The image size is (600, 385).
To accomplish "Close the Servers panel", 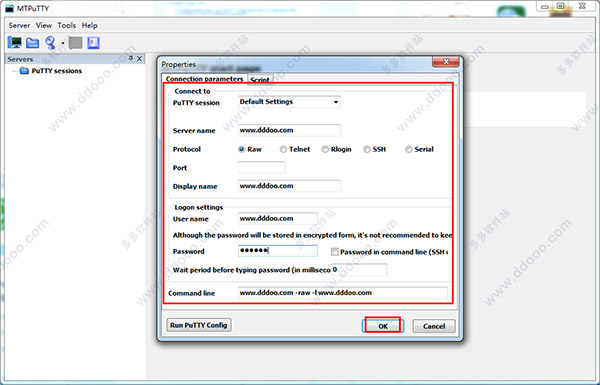I will pyautogui.click(x=139, y=59).
